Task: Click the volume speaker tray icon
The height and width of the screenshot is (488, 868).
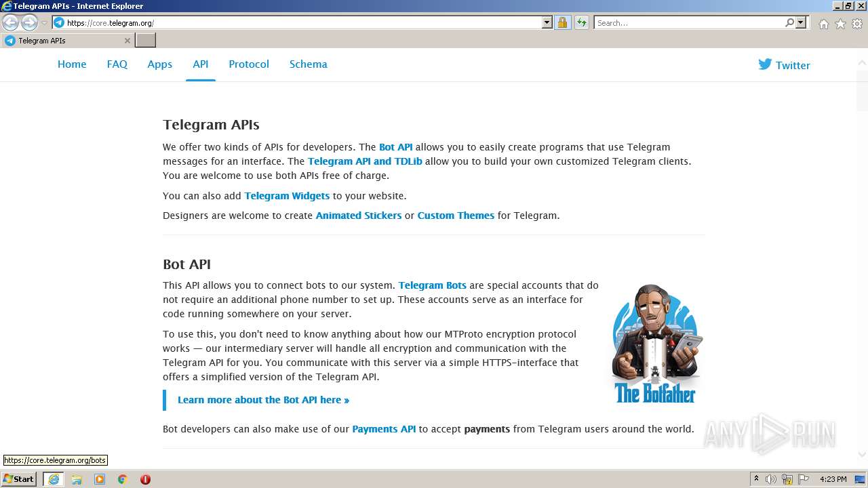Action: [771, 479]
